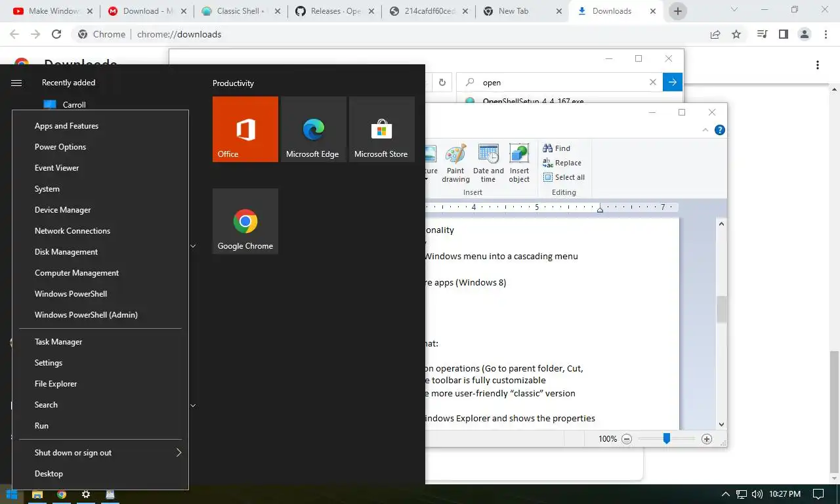Click WordPad scrollbar down arrow
The image size is (840, 504).
click(x=722, y=425)
